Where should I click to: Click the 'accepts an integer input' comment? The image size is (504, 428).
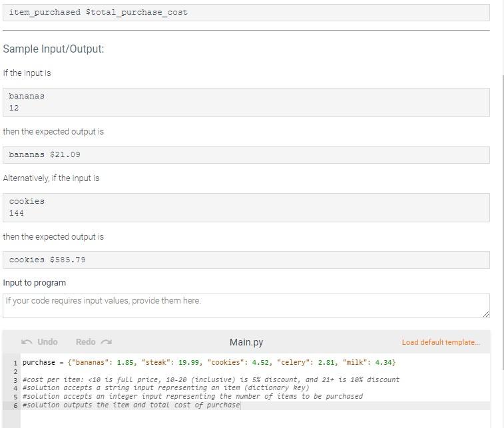[x=192, y=396]
